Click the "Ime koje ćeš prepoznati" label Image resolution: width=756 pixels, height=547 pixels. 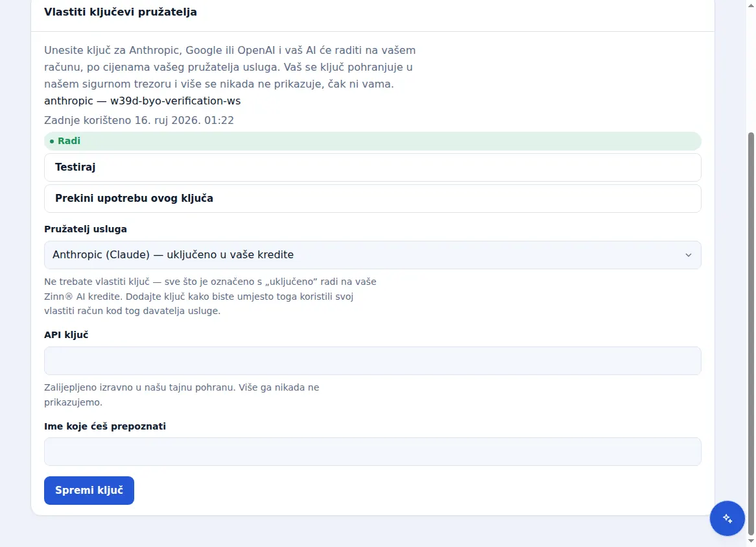[105, 426]
